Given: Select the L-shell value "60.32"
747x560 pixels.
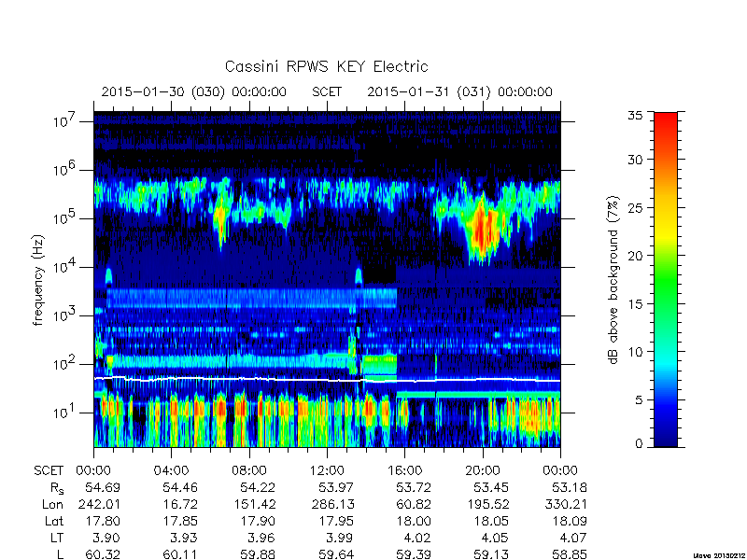Looking at the screenshot, I should click(103, 554).
